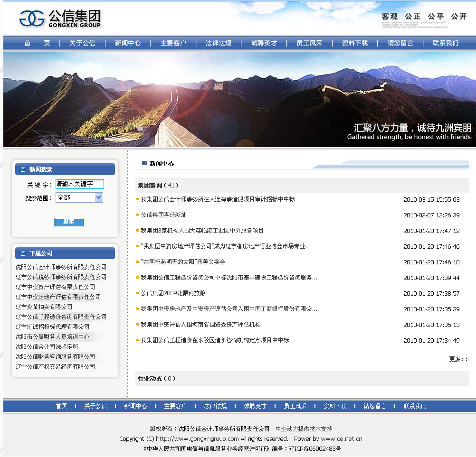The width and height of the screenshot is (476, 457).
Task: Open sidebar link 沈阳公信会计师事务所有限责任公司
Action: tap(62, 267)
